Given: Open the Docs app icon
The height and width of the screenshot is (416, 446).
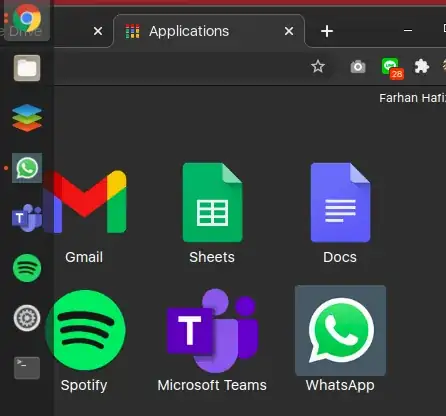Looking at the screenshot, I should [340, 202].
